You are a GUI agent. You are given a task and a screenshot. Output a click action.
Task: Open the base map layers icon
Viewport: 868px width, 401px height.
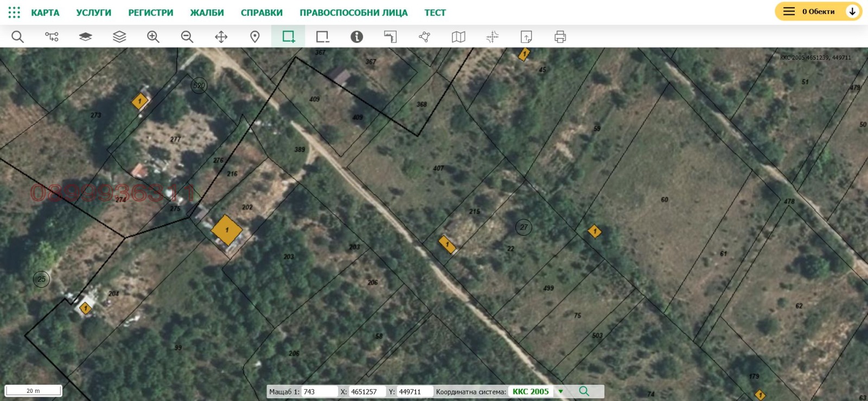(85, 37)
